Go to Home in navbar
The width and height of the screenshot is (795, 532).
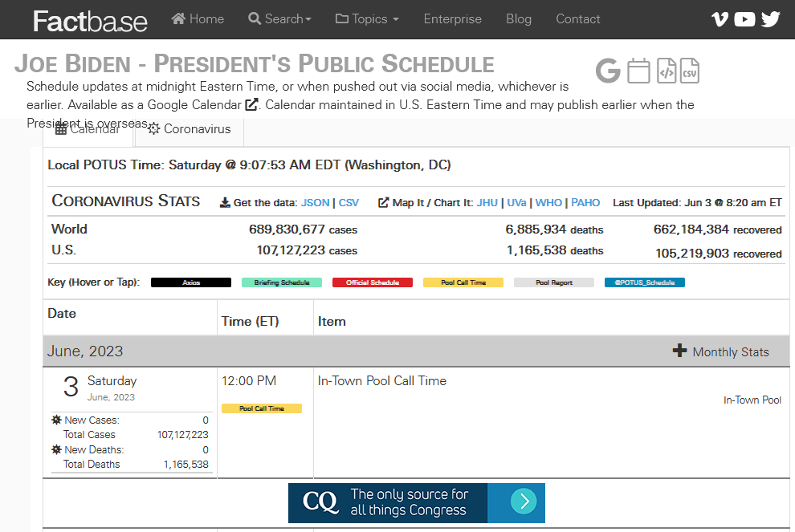click(198, 18)
